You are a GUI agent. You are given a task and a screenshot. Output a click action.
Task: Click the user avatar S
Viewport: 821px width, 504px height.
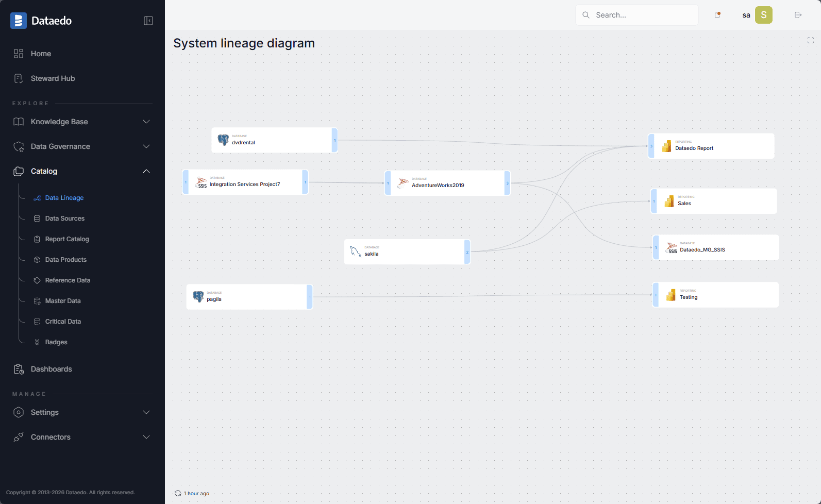764,15
